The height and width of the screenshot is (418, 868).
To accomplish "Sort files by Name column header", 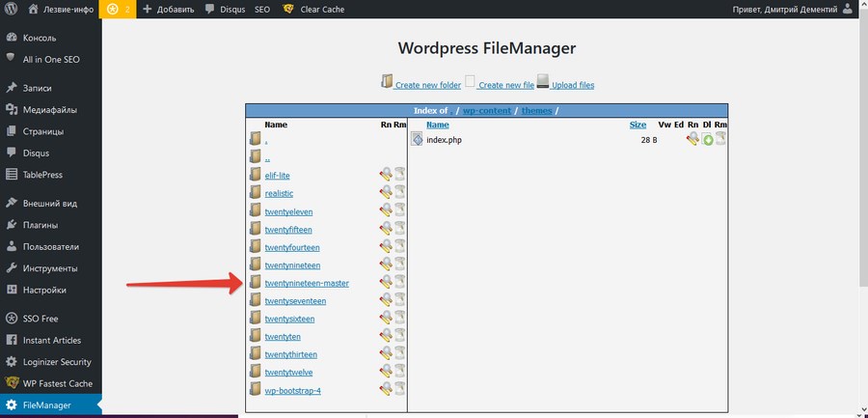I will click(438, 125).
